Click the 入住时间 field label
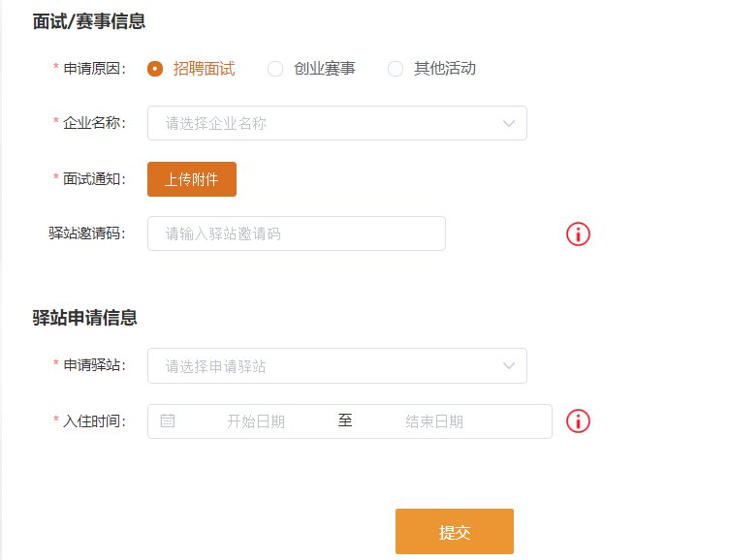This screenshot has height=560, width=729. [94, 421]
